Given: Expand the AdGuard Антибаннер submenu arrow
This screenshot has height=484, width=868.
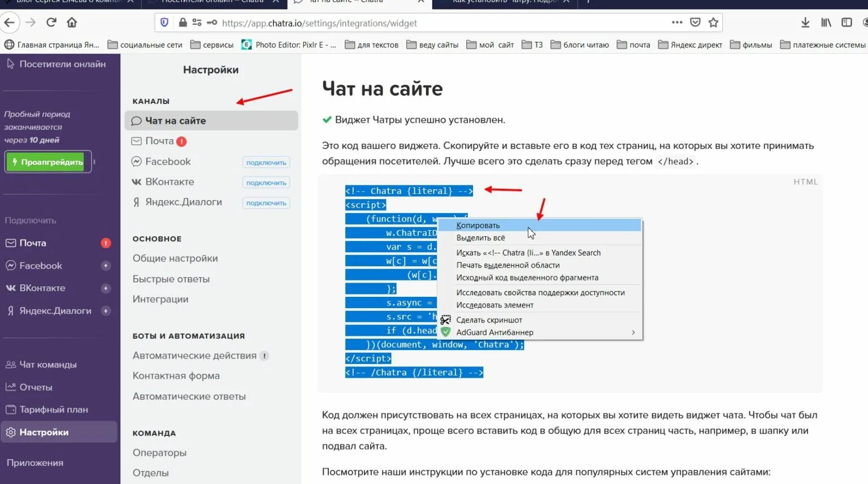Looking at the screenshot, I should coord(633,332).
